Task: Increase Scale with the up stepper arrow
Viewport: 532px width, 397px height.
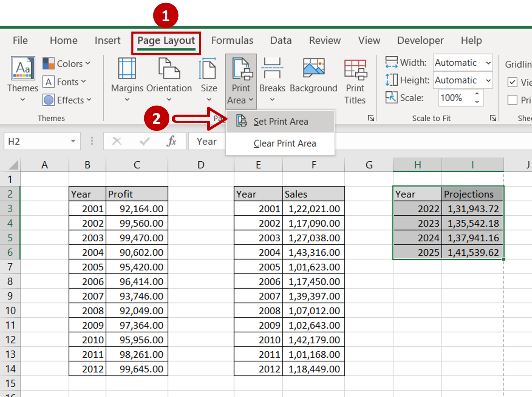Action: [x=477, y=94]
